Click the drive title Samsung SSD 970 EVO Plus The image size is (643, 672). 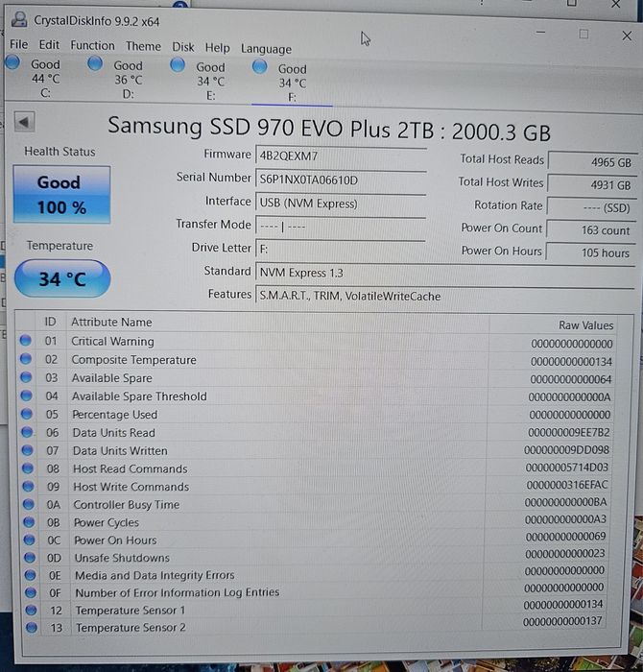[x=329, y=129]
